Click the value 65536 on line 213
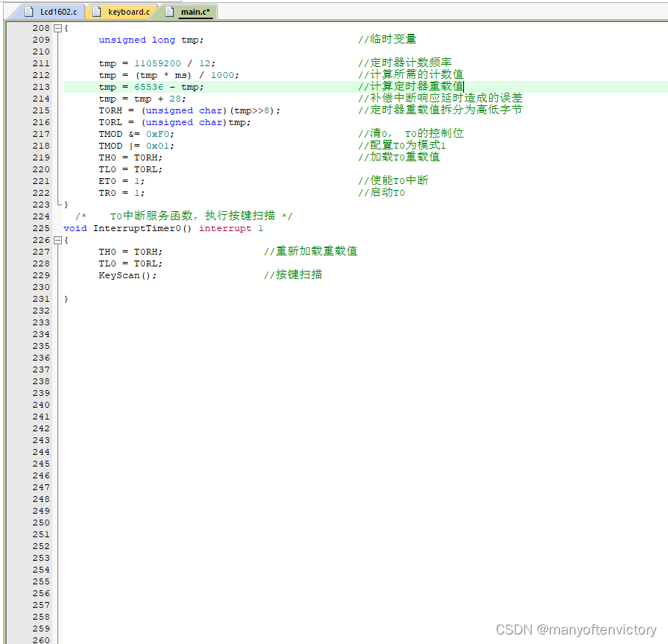This screenshot has height=644, width=668. [149, 87]
